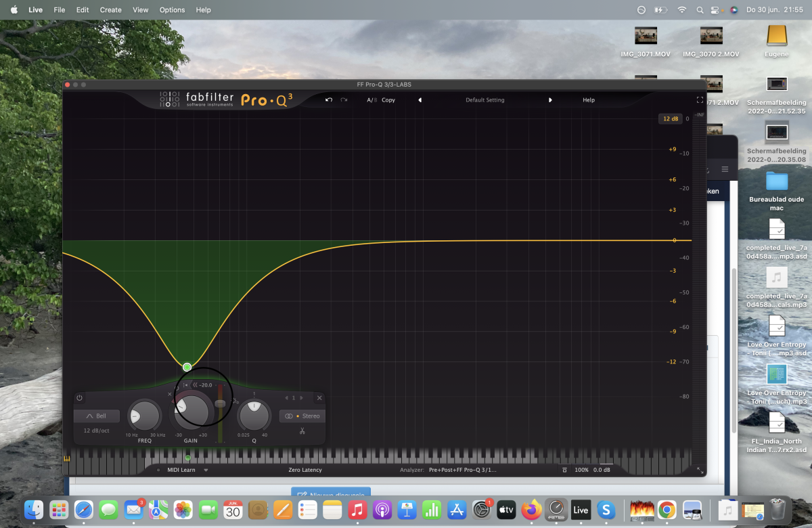Image resolution: width=812 pixels, height=528 pixels.
Task: Open the Trash in the Dock
Action: (x=778, y=510)
